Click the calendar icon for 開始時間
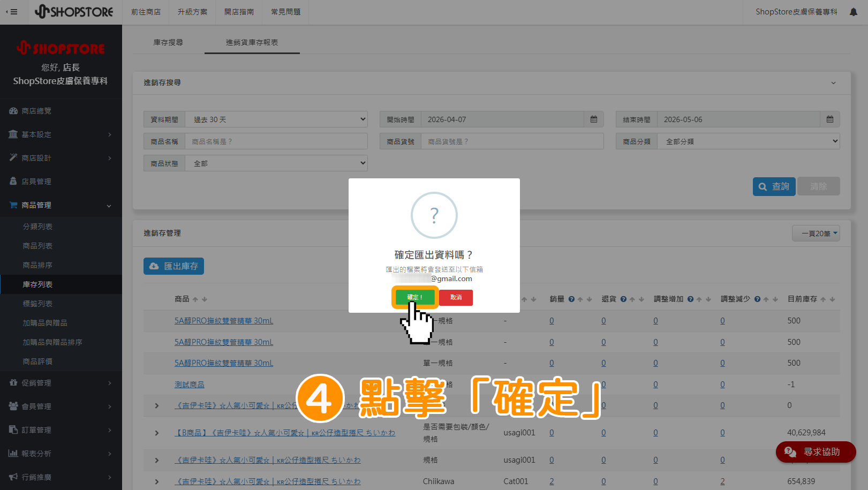The height and width of the screenshot is (490, 868). coord(594,119)
